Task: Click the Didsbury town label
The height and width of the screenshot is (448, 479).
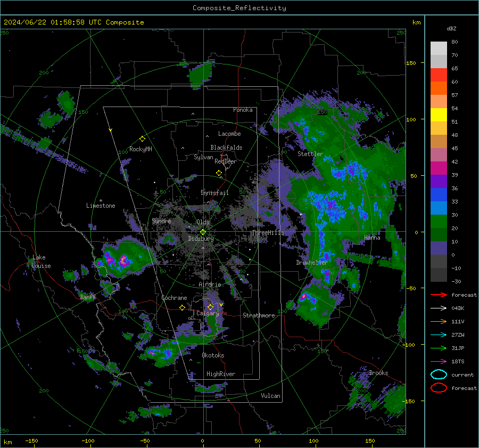Action: [x=201, y=239]
